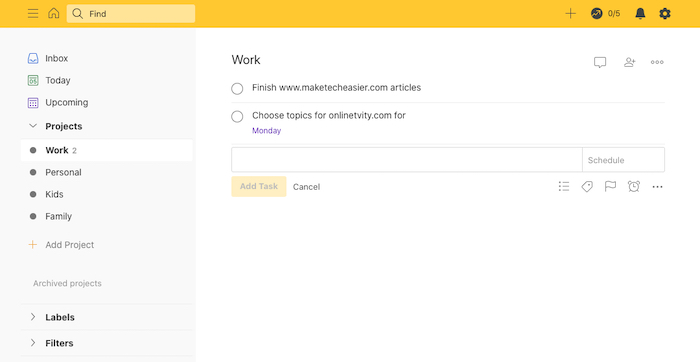The width and height of the screenshot is (700, 362).
Task: Open Work project more options menu
Action: click(x=657, y=62)
